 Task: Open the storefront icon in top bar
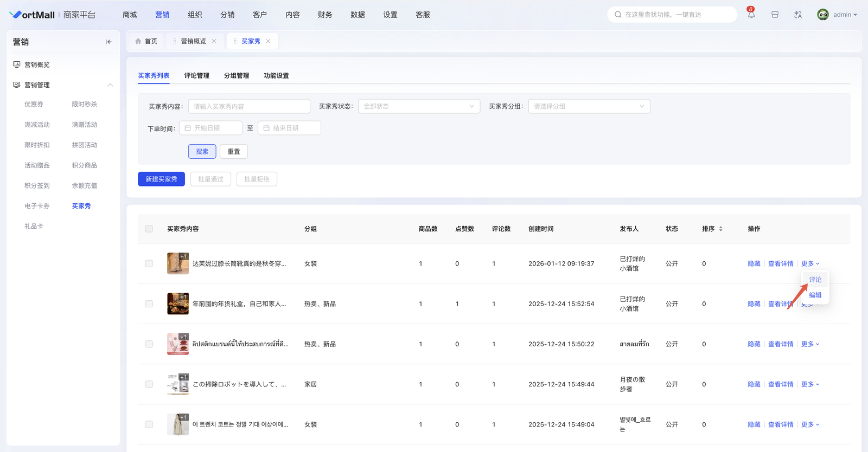pos(775,15)
